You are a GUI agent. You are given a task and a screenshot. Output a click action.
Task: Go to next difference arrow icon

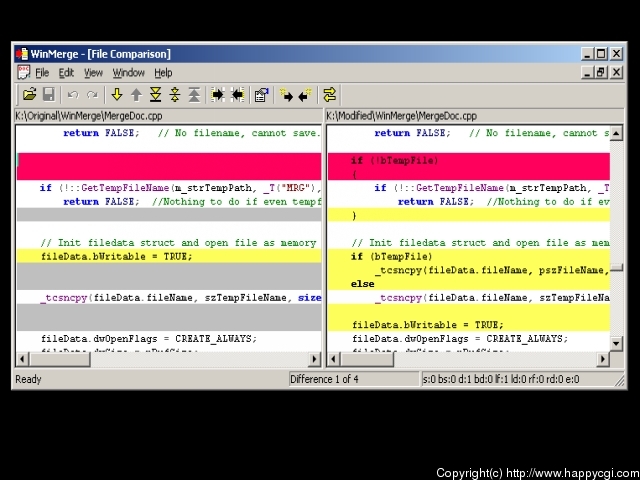tap(117, 95)
